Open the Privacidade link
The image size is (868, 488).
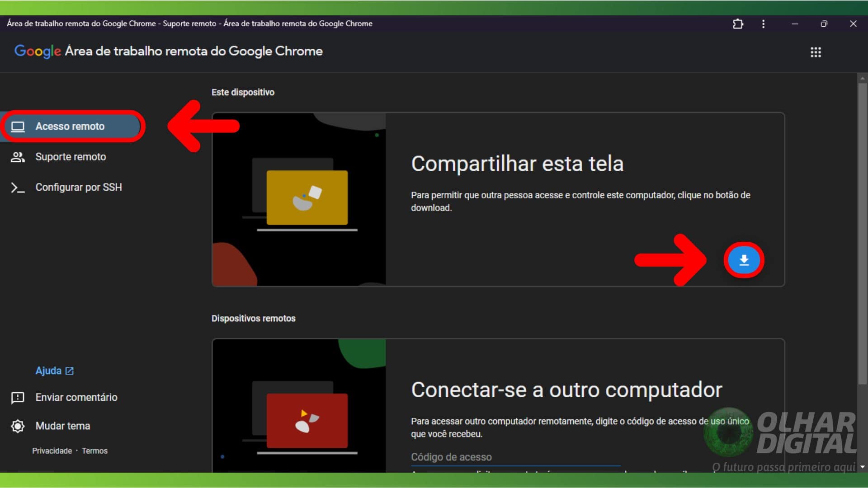point(52,451)
